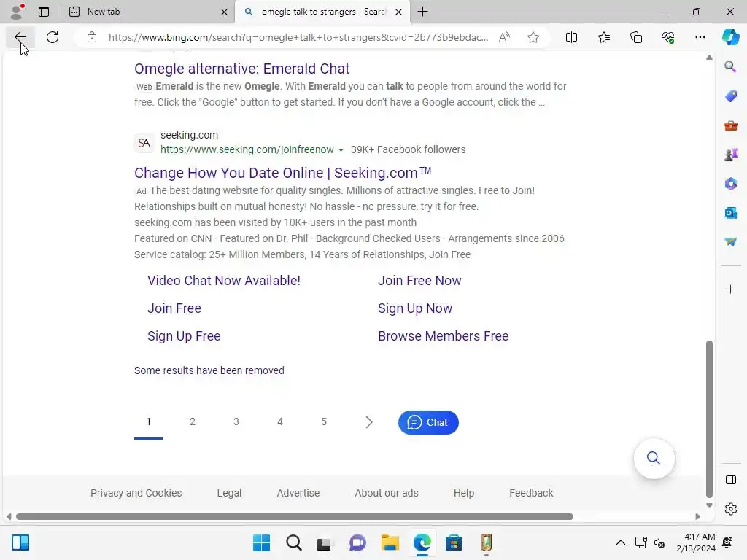Go to results page 5

tap(324, 421)
